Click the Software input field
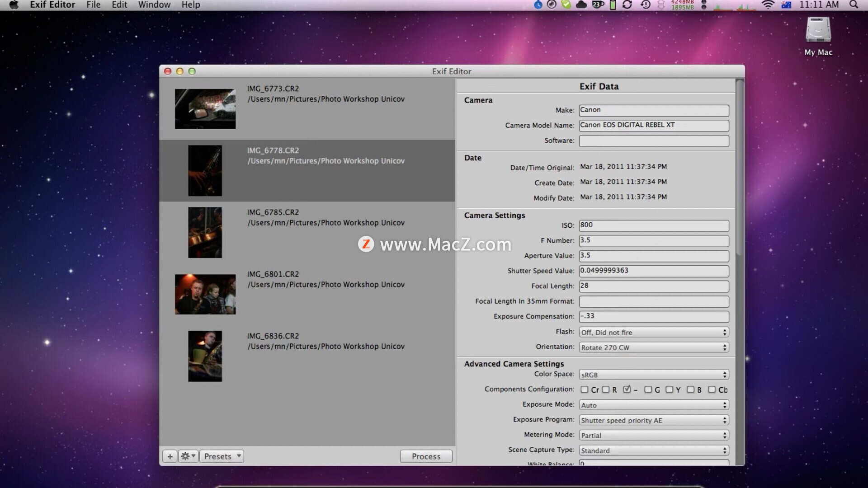Screen dimensions: 868x488 [x=654, y=141]
